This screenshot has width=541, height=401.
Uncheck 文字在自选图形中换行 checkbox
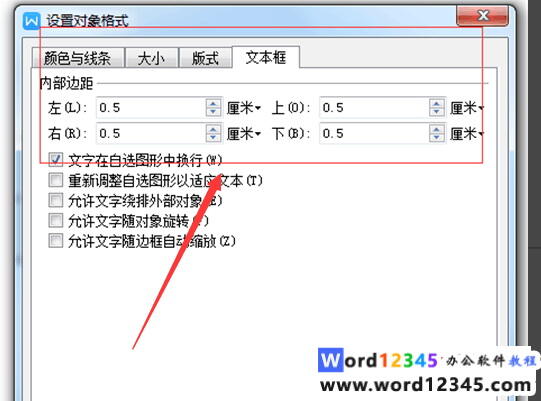pyautogui.click(x=56, y=160)
